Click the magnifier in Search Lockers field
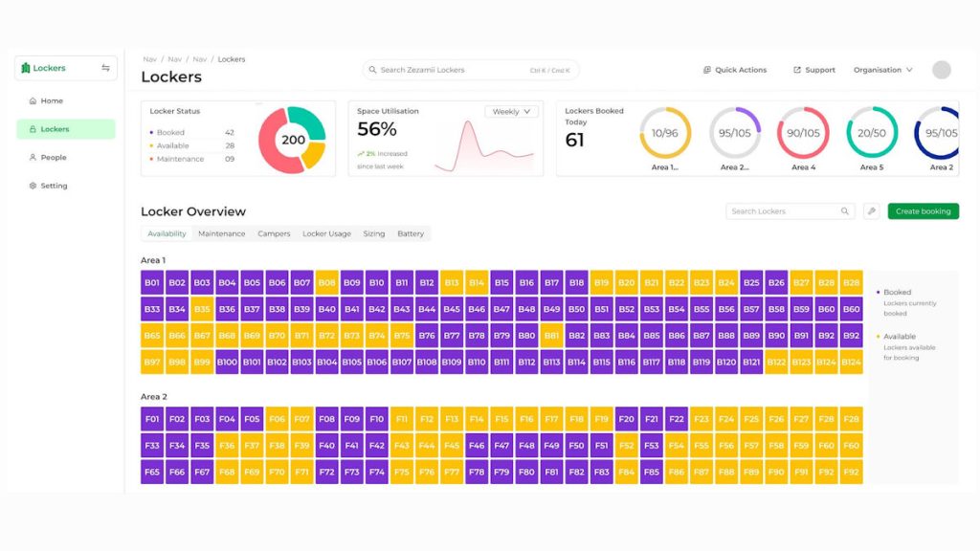 tap(845, 211)
